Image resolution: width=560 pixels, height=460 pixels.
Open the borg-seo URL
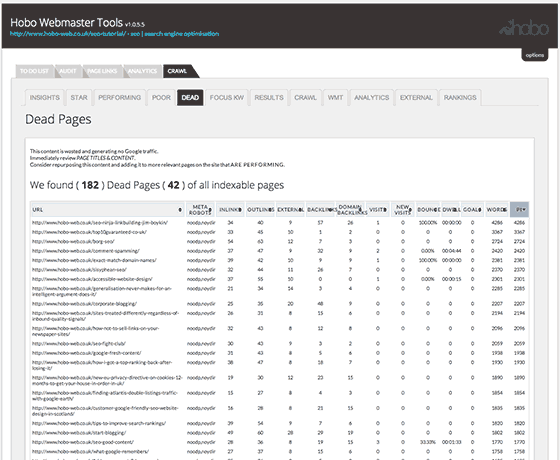(x=73, y=241)
